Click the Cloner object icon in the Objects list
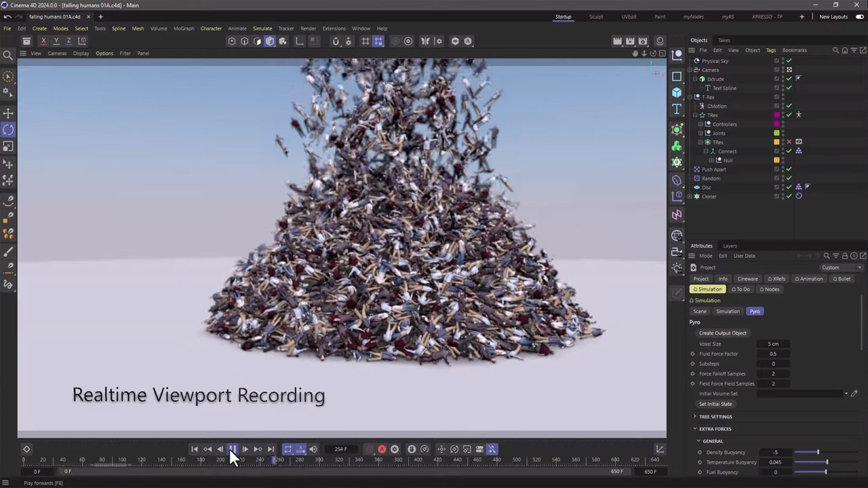The width and height of the screenshot is (868, 488). 698,196
